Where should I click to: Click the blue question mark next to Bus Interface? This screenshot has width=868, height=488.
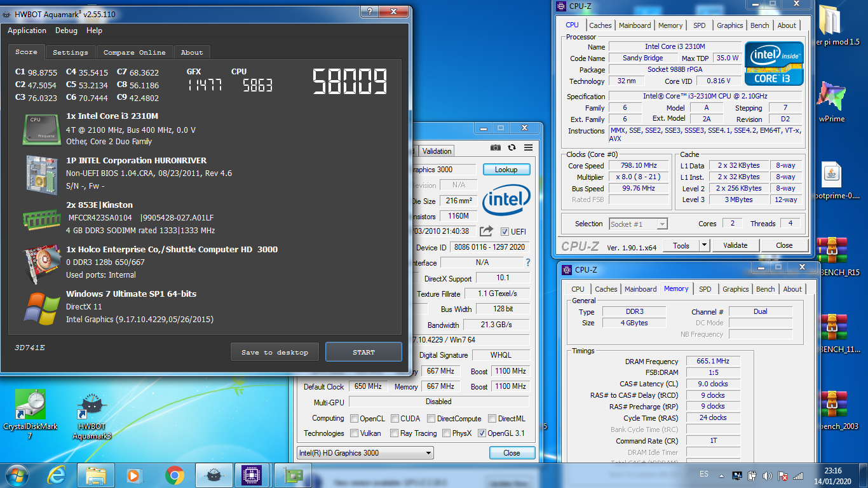click(x=527, y=262)
